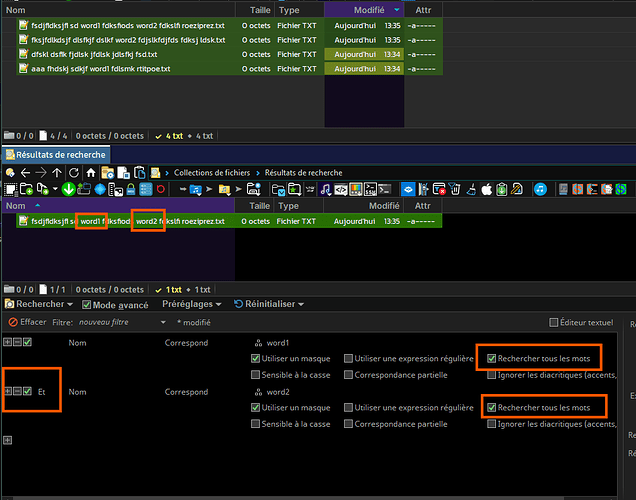Click the red circle toolbar icon
The image size is (636, 500).
coord(161,189)
